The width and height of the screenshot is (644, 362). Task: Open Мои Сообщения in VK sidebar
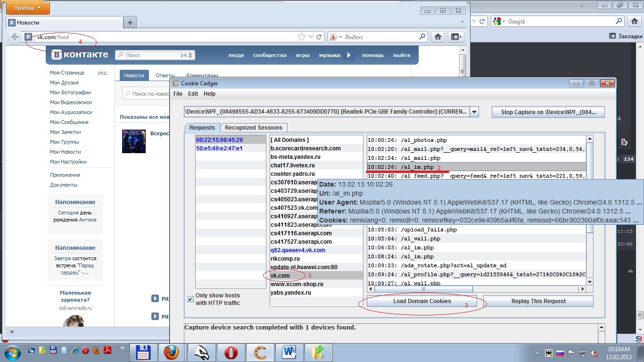[69, 122]
